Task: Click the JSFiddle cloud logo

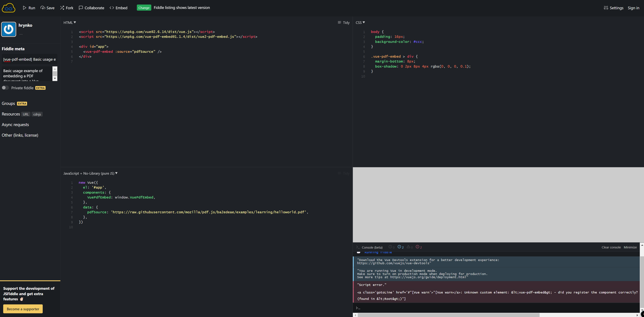Action: (x=9, y=8)
